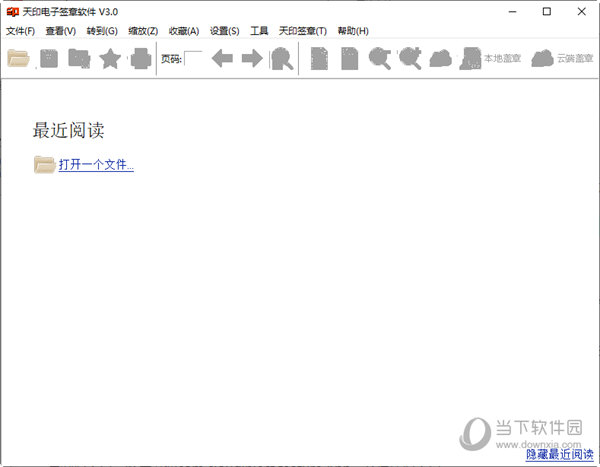
Task: Click the 页码 page number input field
Action: [x=193, y=59]
